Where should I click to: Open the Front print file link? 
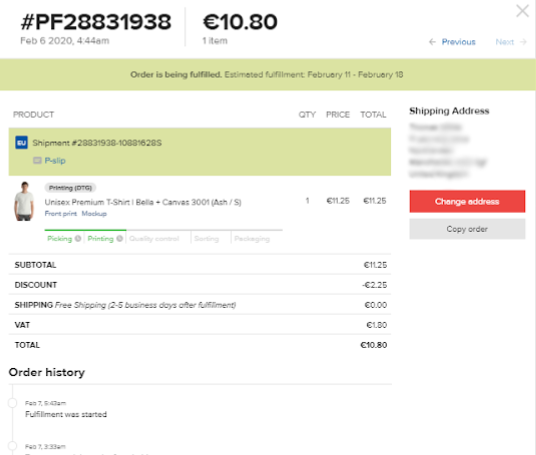tap(61, 214)
